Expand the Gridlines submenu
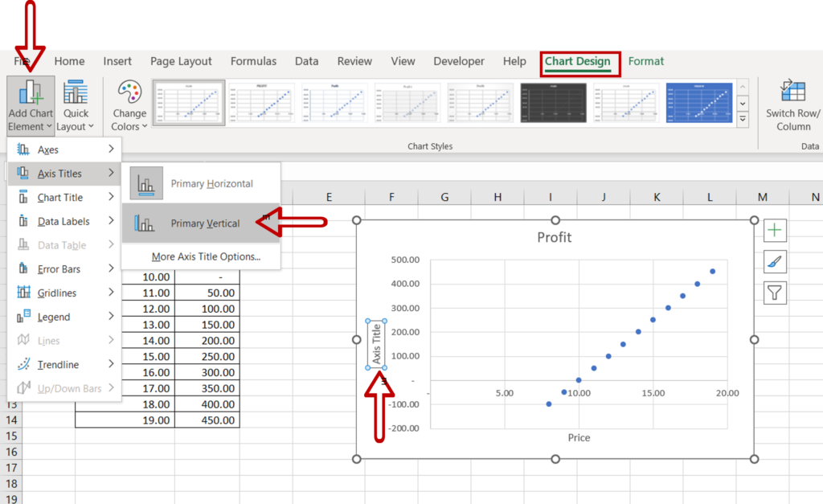Screen dimensions: 823x504 coord(55,293)
